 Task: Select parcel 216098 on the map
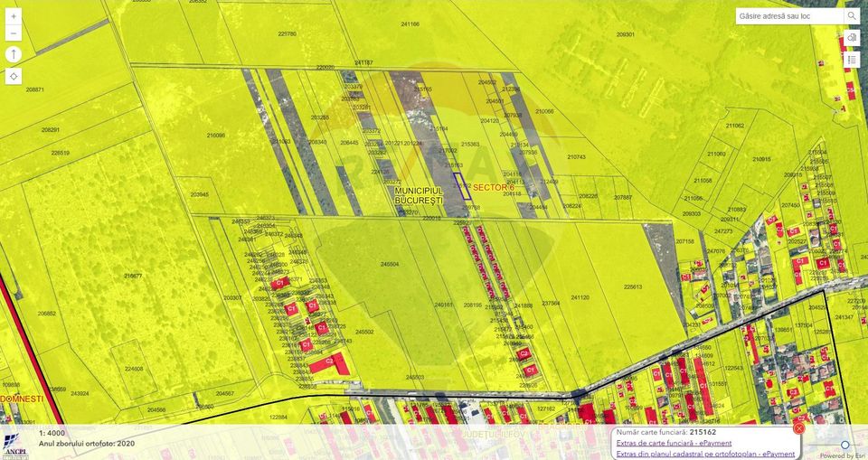[x=216, y=136]
